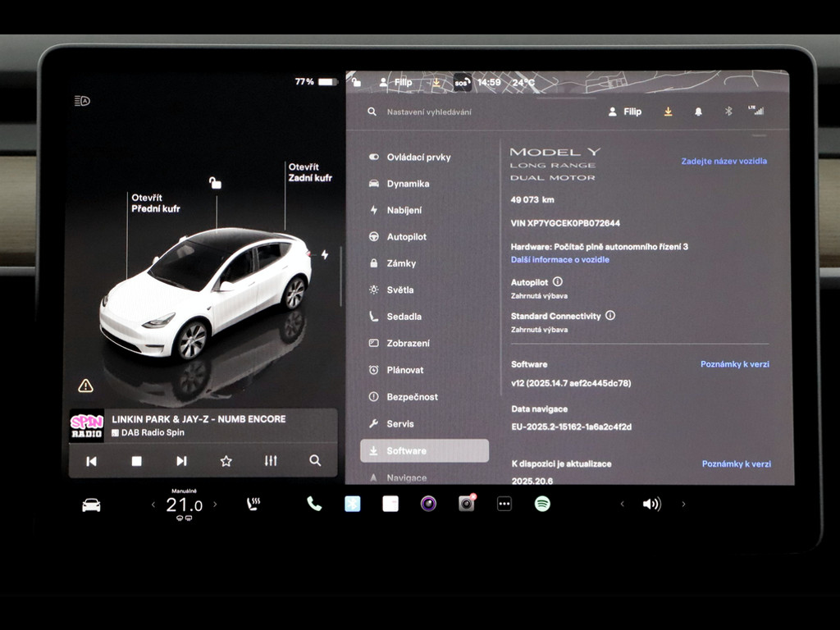This screenshot has width=840, height=630.
Task: Tap the VIN XP7YGCEK0PB072644 text
Action: click(565, 223)
